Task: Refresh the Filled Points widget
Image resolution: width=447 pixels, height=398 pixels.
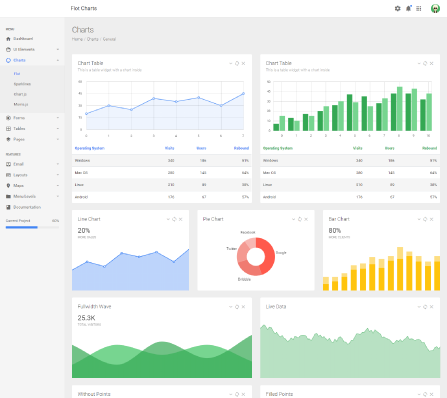Action: coord(425,394)
